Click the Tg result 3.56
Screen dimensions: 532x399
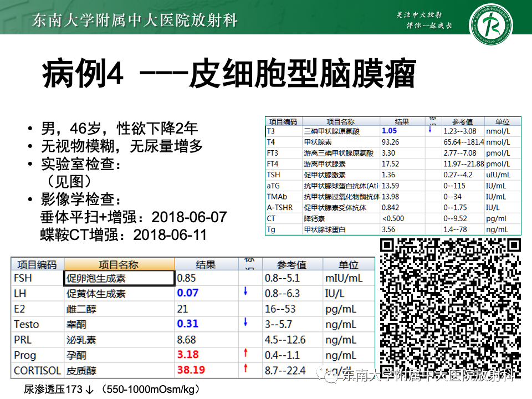(388, 229)
